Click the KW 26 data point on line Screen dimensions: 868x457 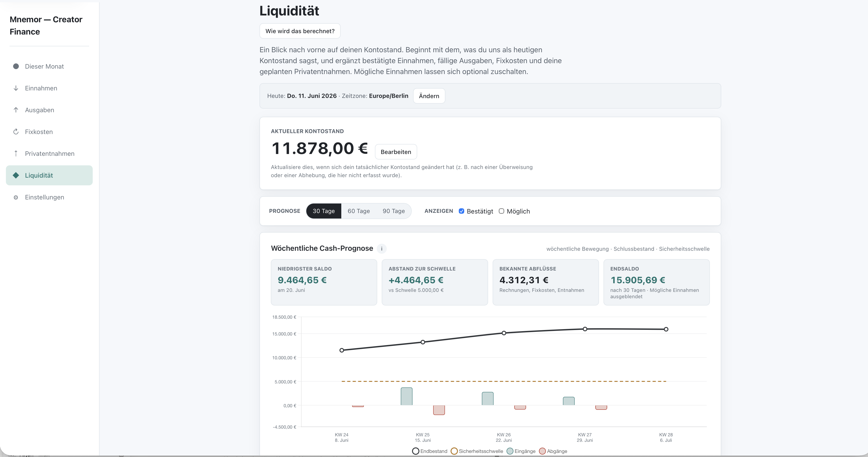(504, 333)
